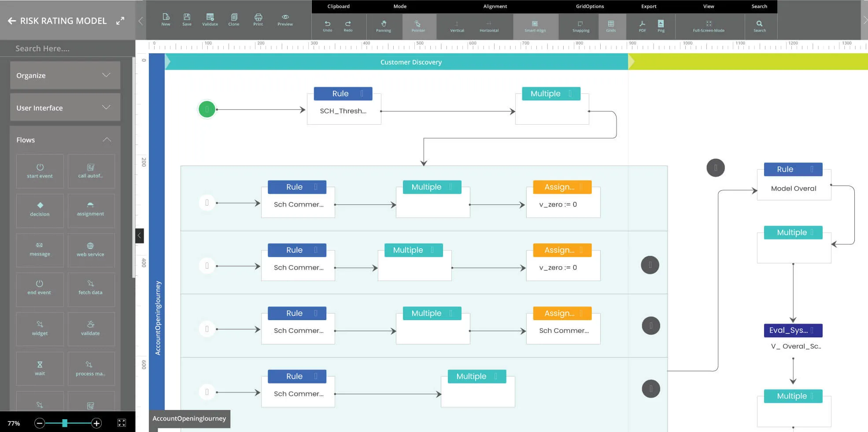
Task: Select the AccountOpeningJourney tab at bottom
Action: click(x=189, y=418)
